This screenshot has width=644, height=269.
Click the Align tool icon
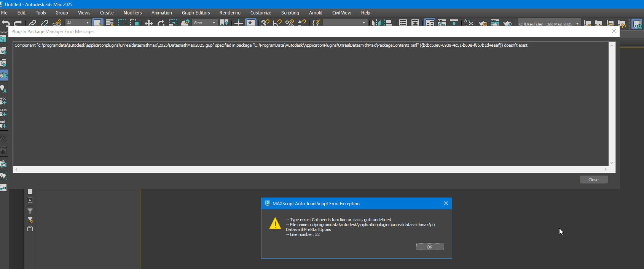388,23
